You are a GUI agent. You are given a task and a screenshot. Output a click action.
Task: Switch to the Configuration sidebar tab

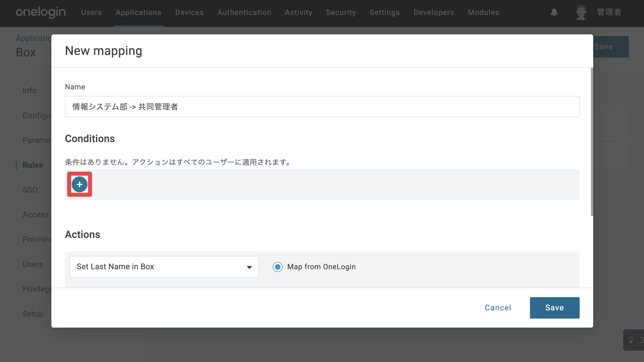pos(37,115)
